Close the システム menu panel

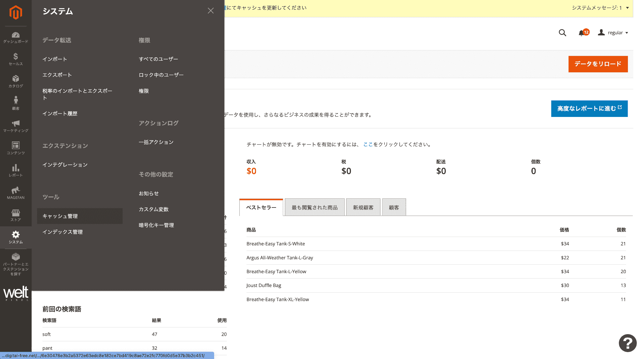[210, 10]
